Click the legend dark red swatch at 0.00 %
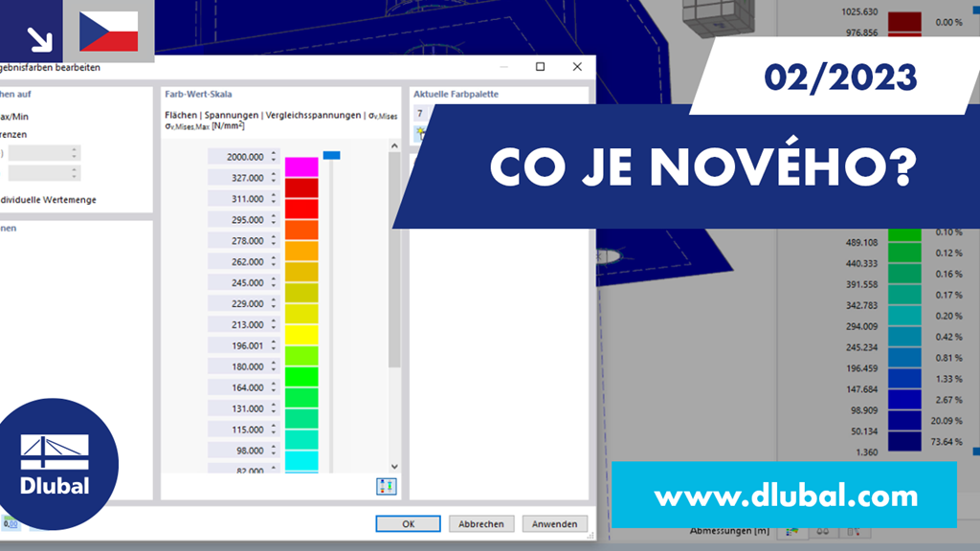The width and height of the screenshot is (980, 551). point(904,22)
